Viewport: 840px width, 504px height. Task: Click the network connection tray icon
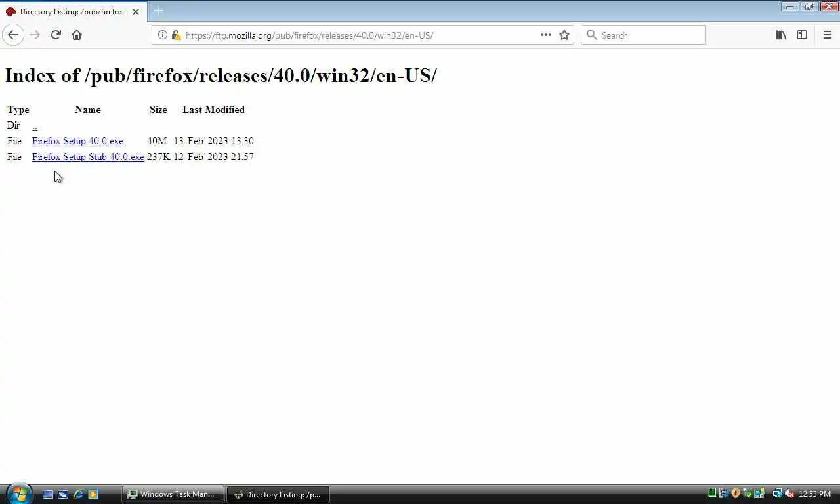[x=778, y=493]
